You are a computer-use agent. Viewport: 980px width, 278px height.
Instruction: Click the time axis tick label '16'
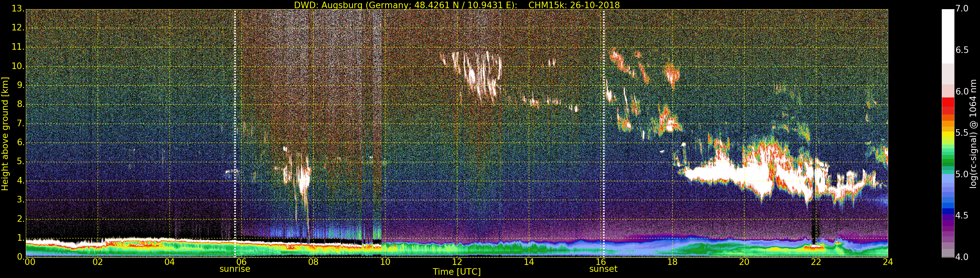click(x=601, y=262)
